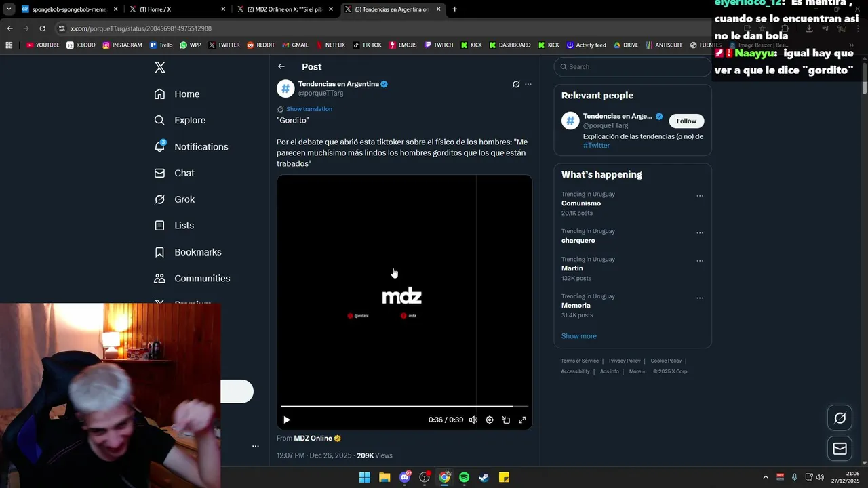Open YOUTUBE bookmark
The width and height of the screenshot is (868, 488).
(x=43, y=45)
